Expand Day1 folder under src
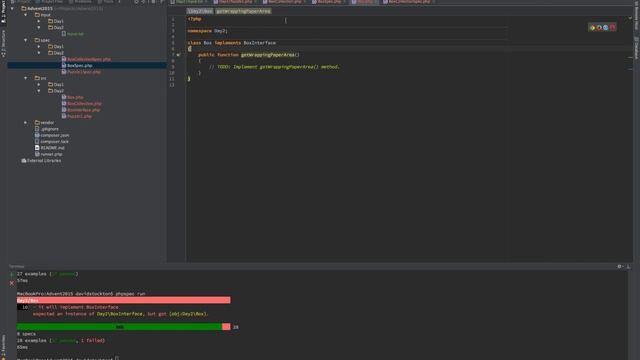 coord(39,84)
